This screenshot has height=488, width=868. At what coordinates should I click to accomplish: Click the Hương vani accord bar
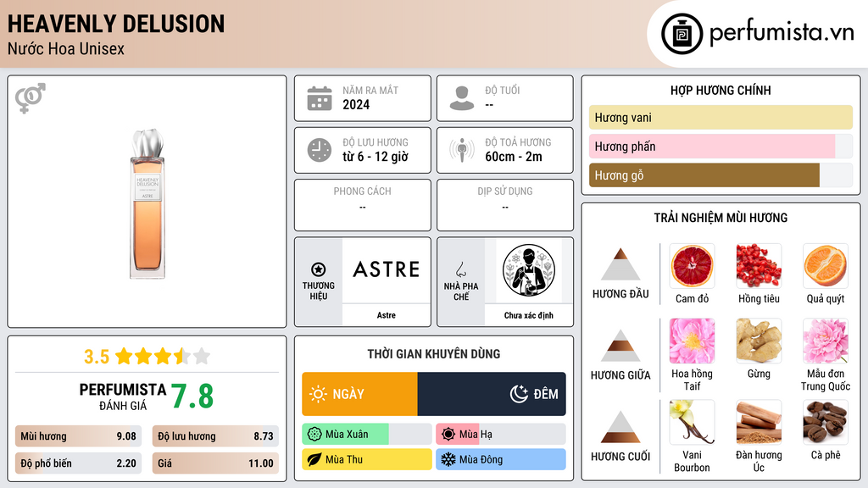(721, 117)
